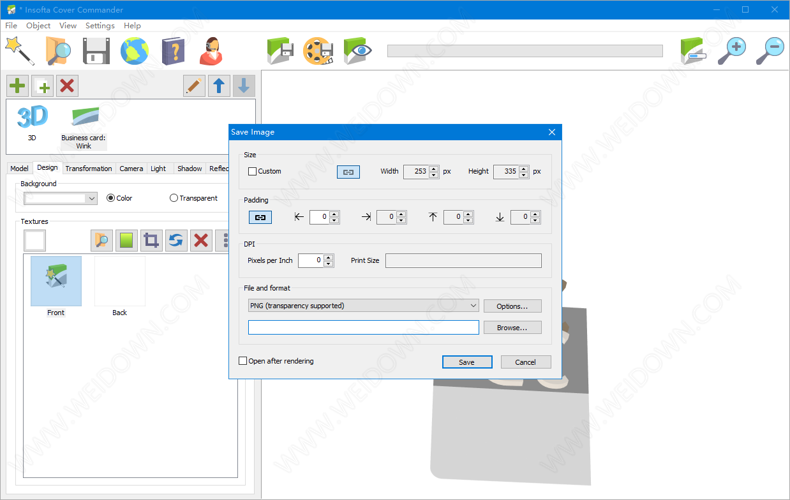Click the file path input field
The image size is (790, 500).
[x=363, y=327]
